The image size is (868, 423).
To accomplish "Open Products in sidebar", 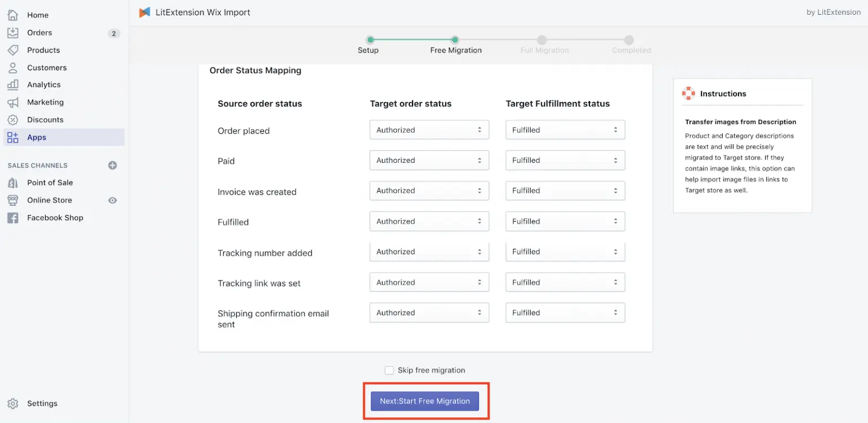I will coord(44,50).
